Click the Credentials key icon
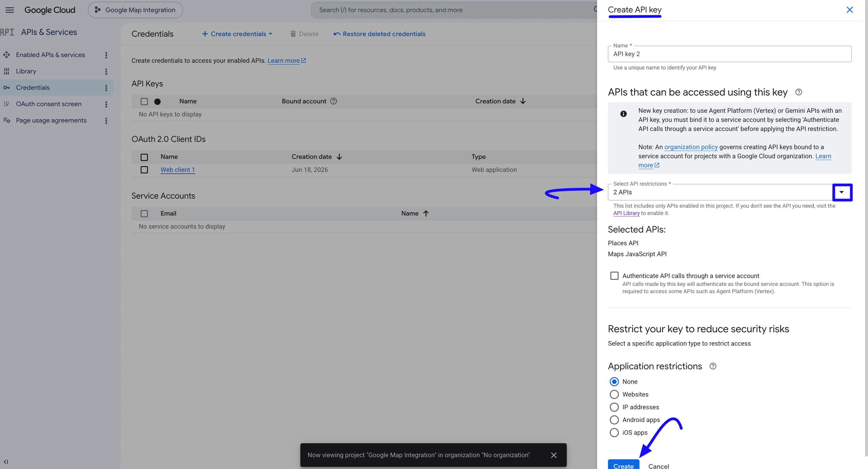 (6, 88)
